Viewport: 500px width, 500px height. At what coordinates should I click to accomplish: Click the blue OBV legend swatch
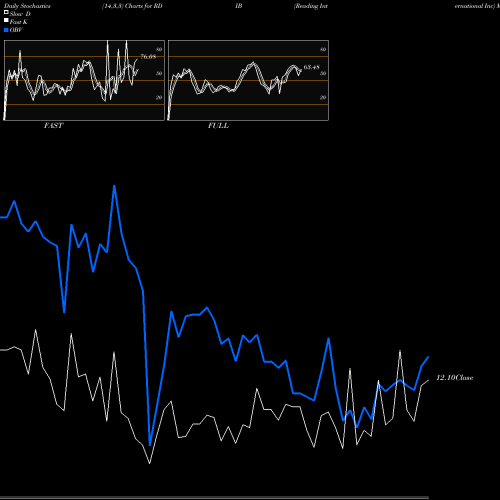(x=6, y=30)
